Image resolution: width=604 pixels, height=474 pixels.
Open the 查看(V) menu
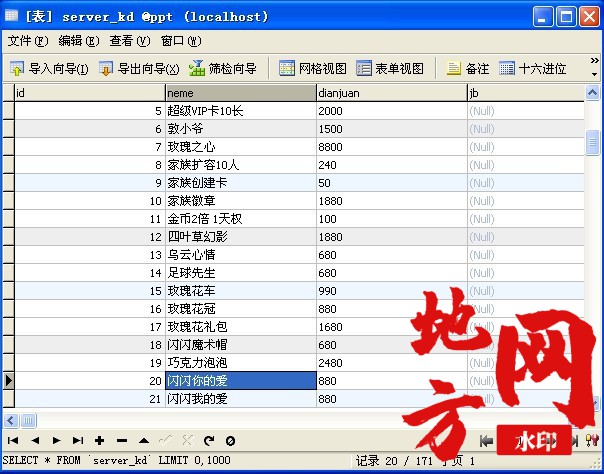click(129, 41)
